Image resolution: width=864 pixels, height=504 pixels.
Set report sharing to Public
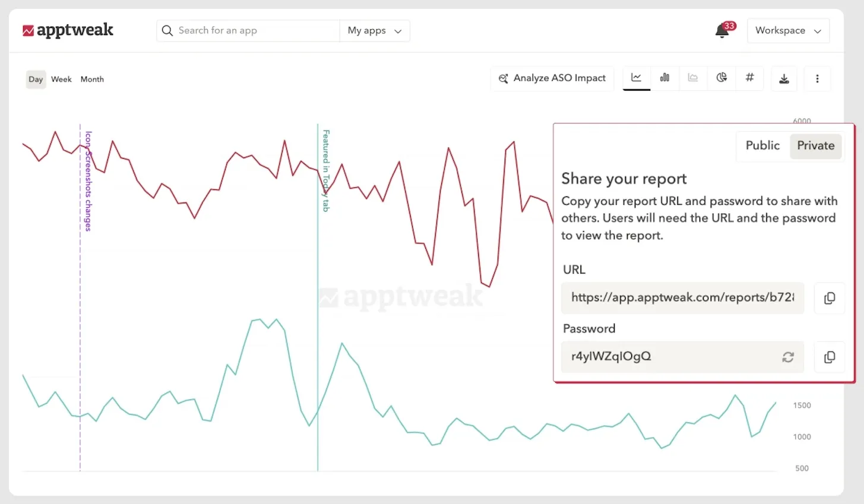tap(762, 145)
